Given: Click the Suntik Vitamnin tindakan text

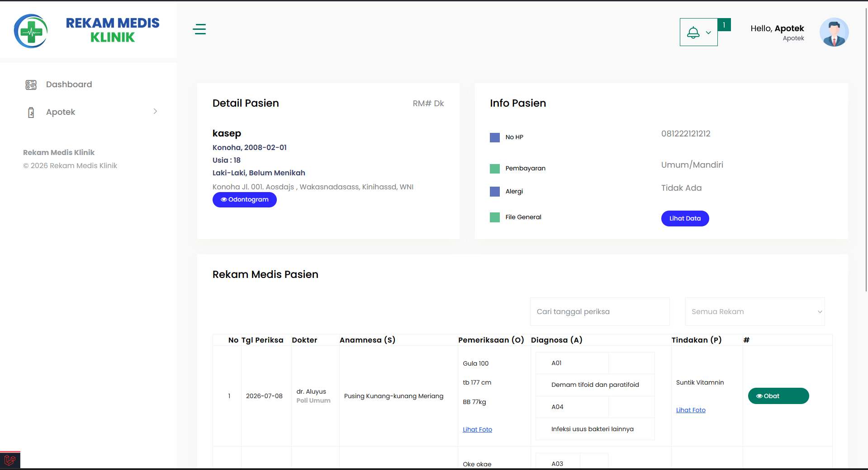Looking at the screenshot, I should pos(700,382).
